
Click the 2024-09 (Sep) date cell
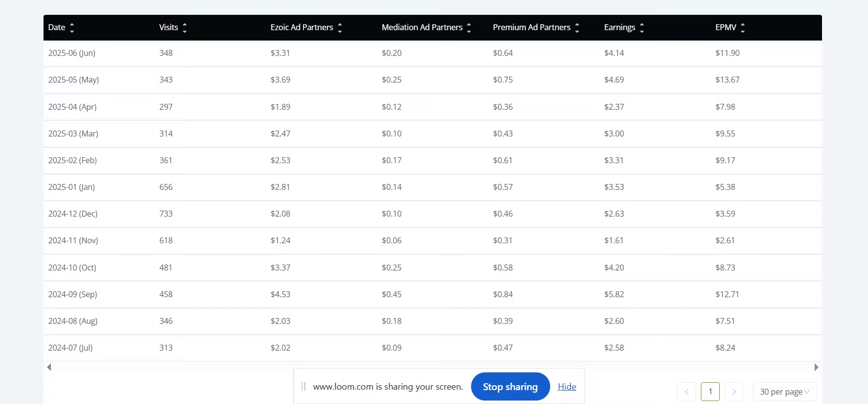click(73, 294)
